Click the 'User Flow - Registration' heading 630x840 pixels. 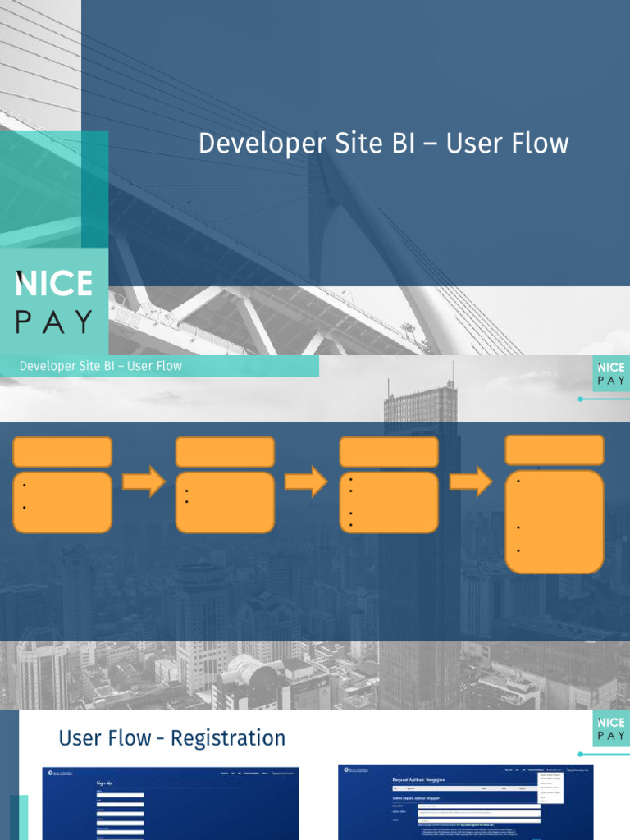tap(172, 737)
